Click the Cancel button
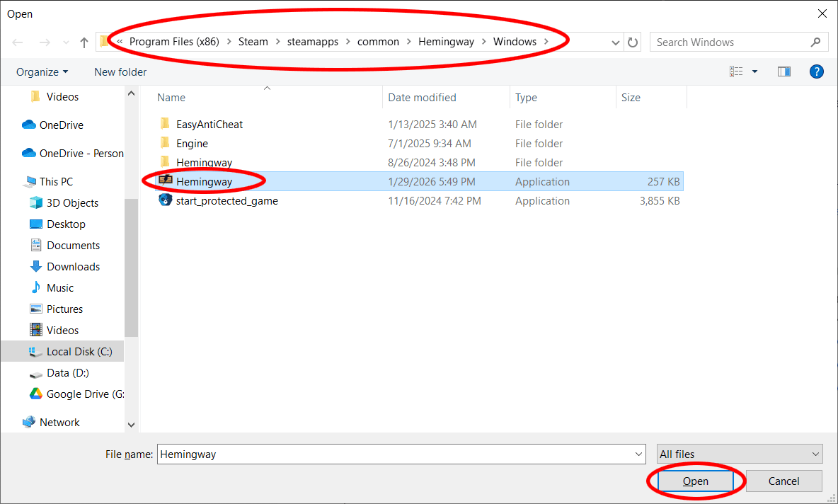Screen dimensions: 838x504 click(x=784, y=481)
